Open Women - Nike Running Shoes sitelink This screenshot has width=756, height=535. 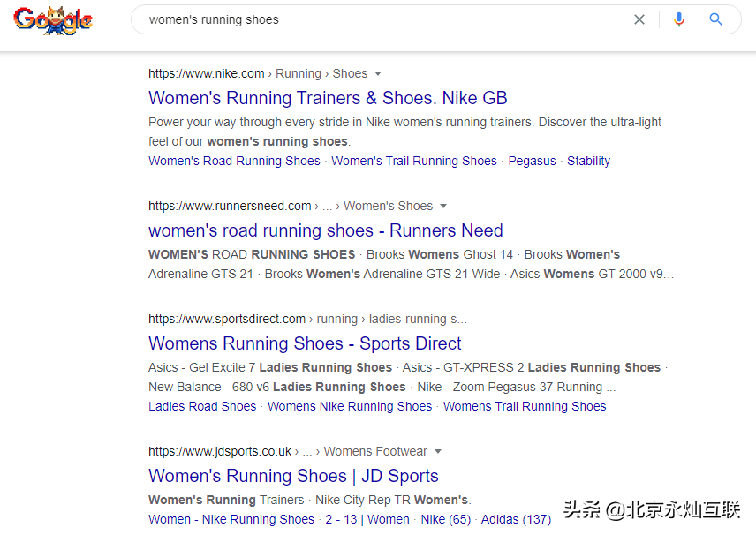tap(231, 520)
